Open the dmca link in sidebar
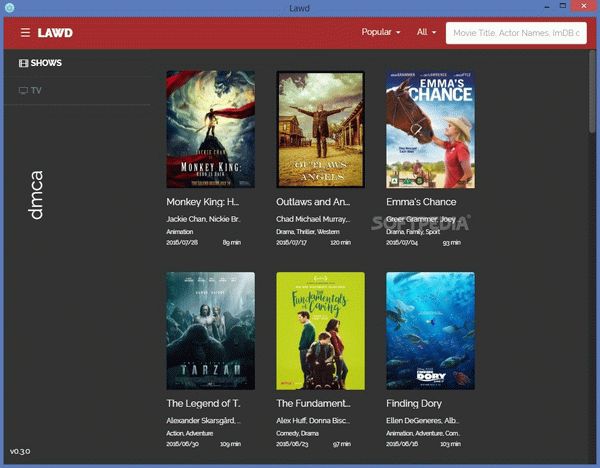The height and width of the screenshot is (468, 600). click(x=37, y=195)
